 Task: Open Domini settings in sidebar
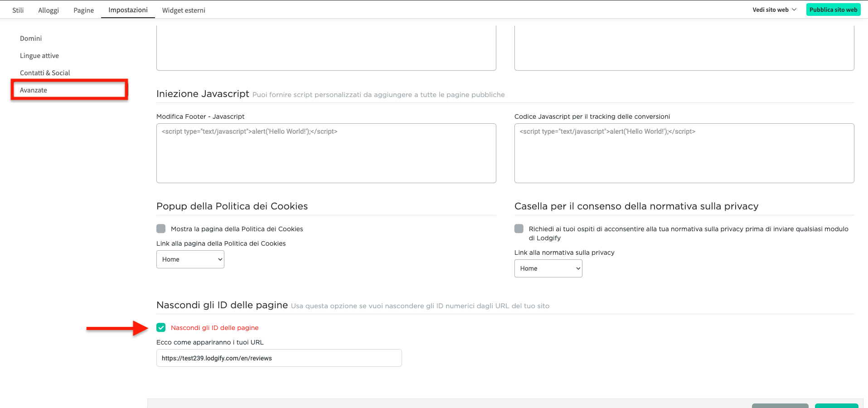[x=31, y=39]
